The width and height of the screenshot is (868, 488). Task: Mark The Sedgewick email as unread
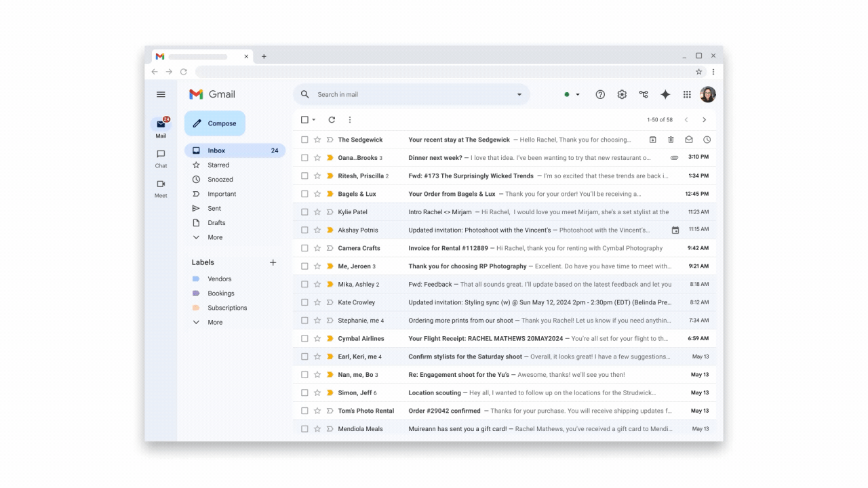pyautogui.click(x=689, y=140)
